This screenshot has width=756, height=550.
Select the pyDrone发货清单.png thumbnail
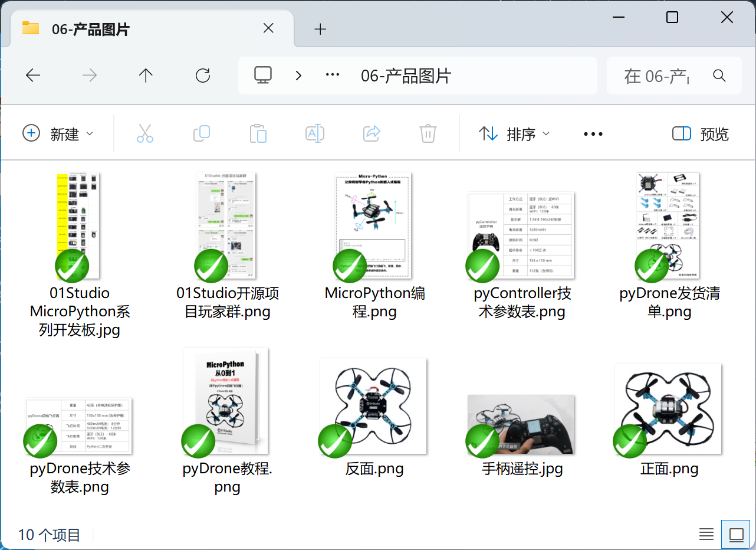[x=668, y=225]
